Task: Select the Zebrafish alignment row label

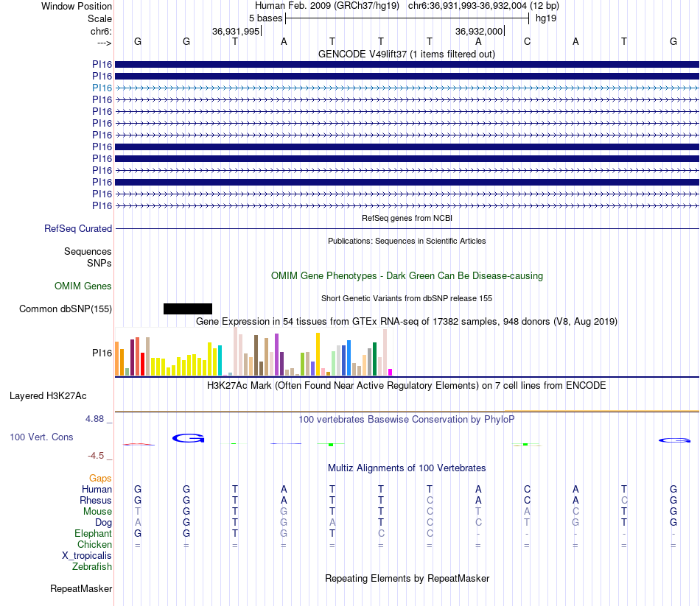Action: point(92,566)
